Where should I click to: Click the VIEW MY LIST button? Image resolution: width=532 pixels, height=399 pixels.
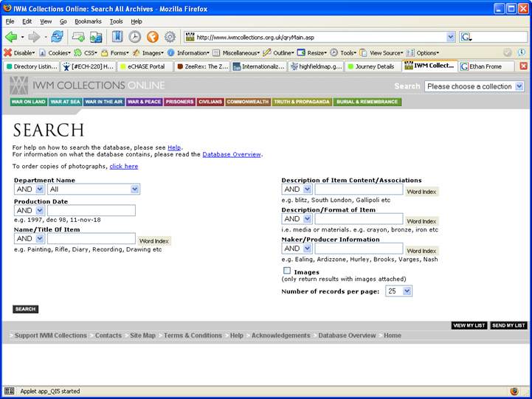[469, 325]
